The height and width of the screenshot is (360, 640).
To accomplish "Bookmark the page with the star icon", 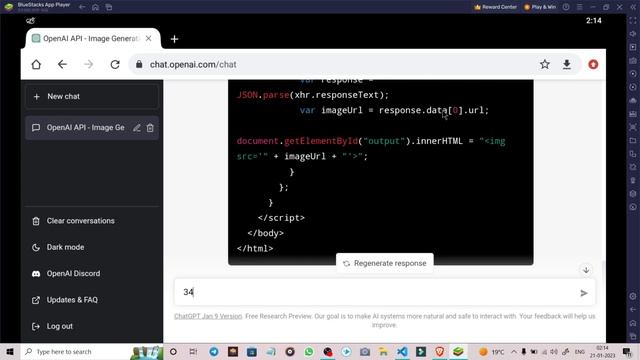I will (x=544, y=64).
